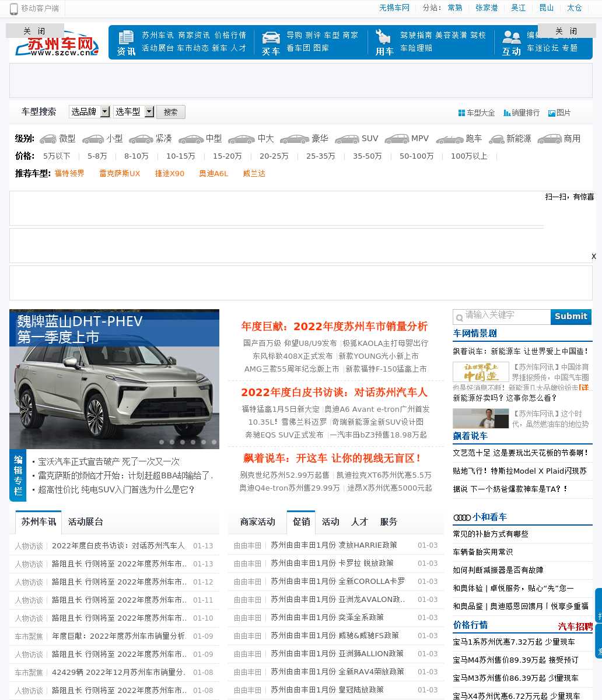Screen dimensions: 602x700
Task: Open the 张家港 sub-site link
Action: (x=487, y=8)
